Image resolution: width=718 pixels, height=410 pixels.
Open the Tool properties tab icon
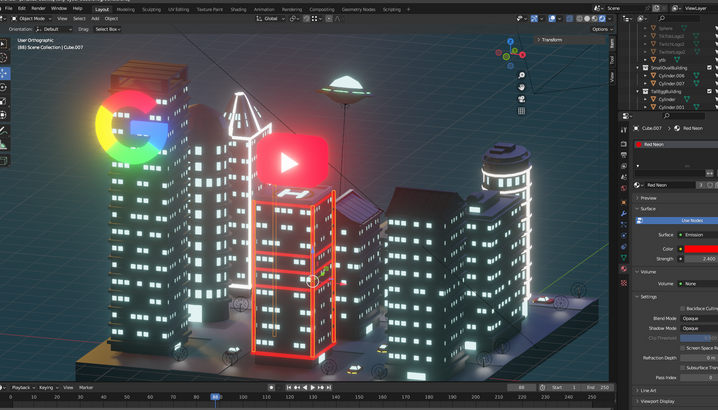[x=624, y=130]
